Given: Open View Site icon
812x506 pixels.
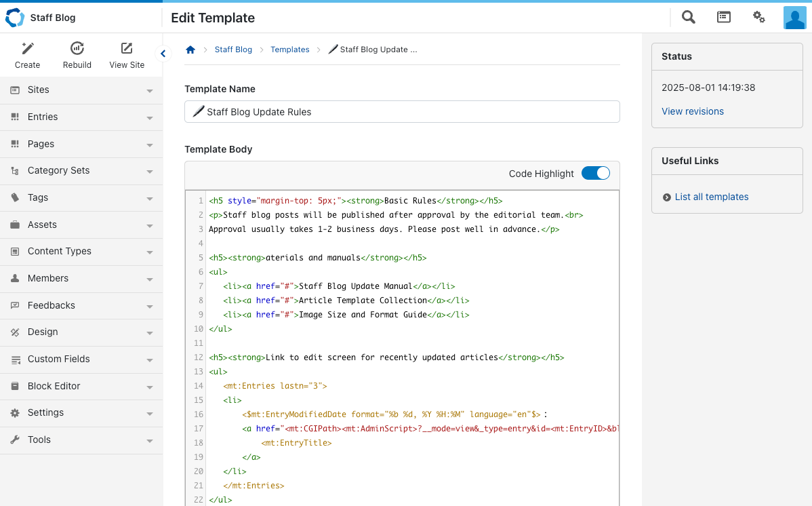Looking at the screenshot, I should coord(127,49).
